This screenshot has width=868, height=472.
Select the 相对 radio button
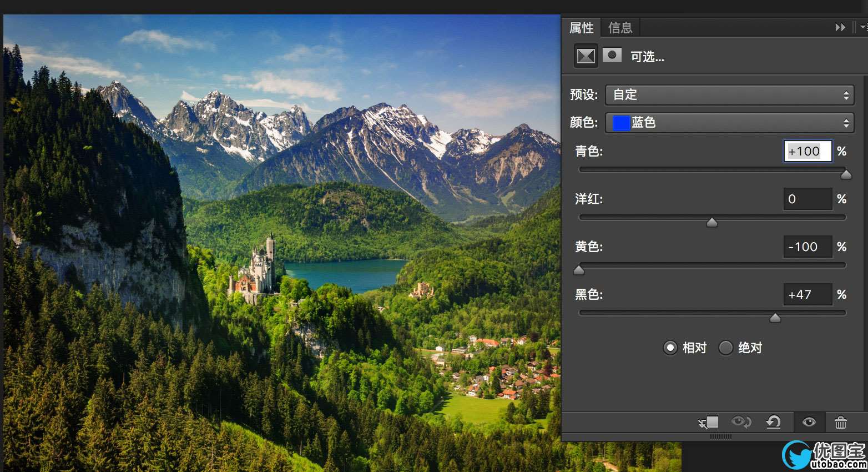point(670,348)
